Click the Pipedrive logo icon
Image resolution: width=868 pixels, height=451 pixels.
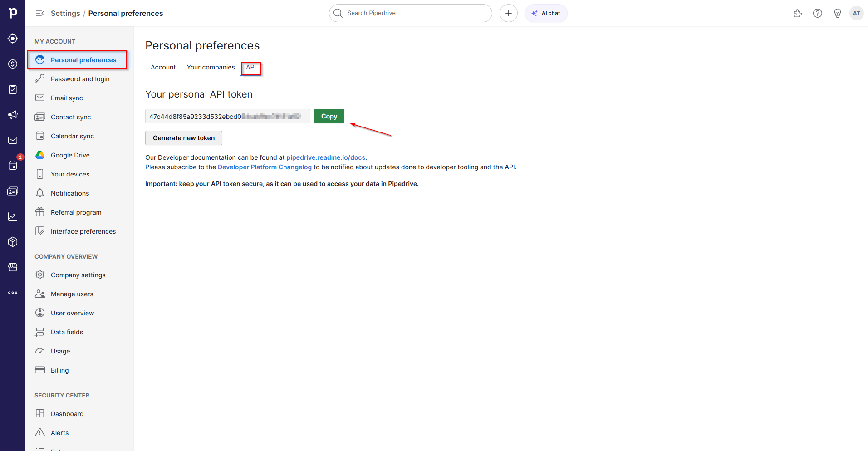point(13,13)
